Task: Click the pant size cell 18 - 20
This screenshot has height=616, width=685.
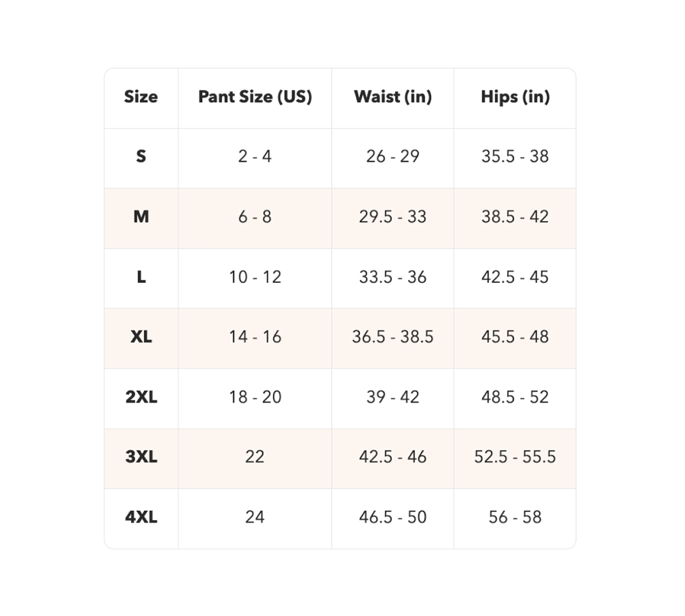Action: [255, 397]
